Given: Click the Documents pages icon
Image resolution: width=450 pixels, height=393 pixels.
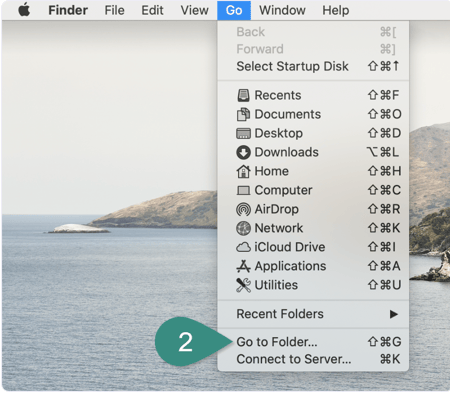Looking at the screenshot, I should coord(243,114).
